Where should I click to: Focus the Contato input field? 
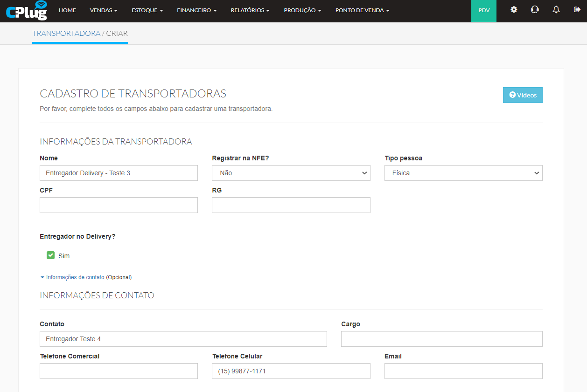click(x=183, y=339)
